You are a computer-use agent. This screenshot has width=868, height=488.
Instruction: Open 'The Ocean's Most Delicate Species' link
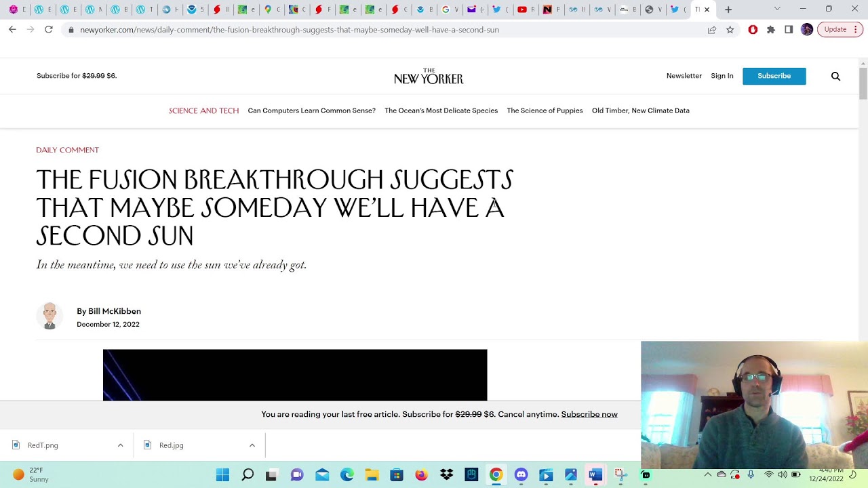pyautogui.click(x=441, y=110)
